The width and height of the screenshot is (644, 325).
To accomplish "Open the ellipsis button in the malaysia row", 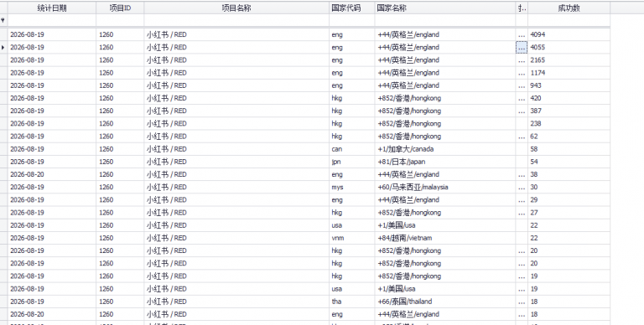I will pos(522,188).
